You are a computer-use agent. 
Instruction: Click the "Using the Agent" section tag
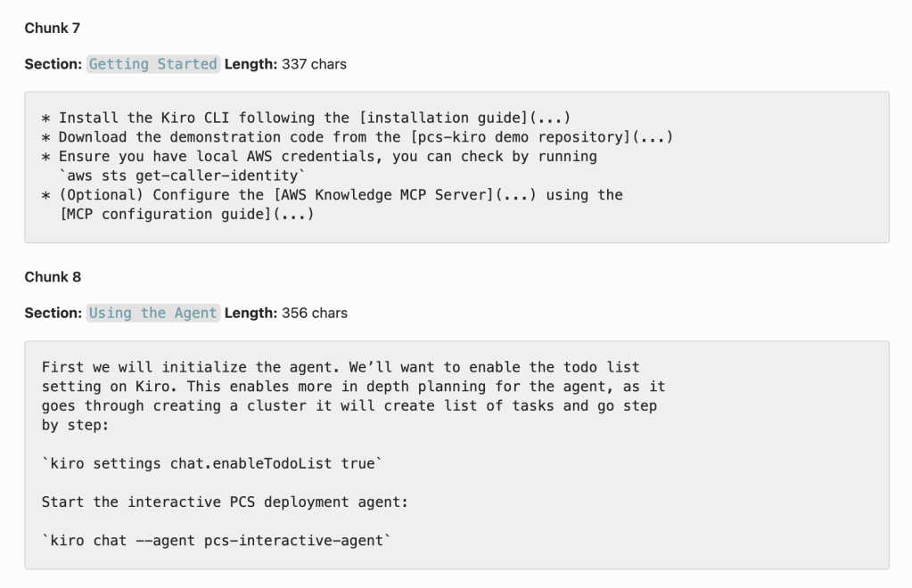click(x=152, y=313)
